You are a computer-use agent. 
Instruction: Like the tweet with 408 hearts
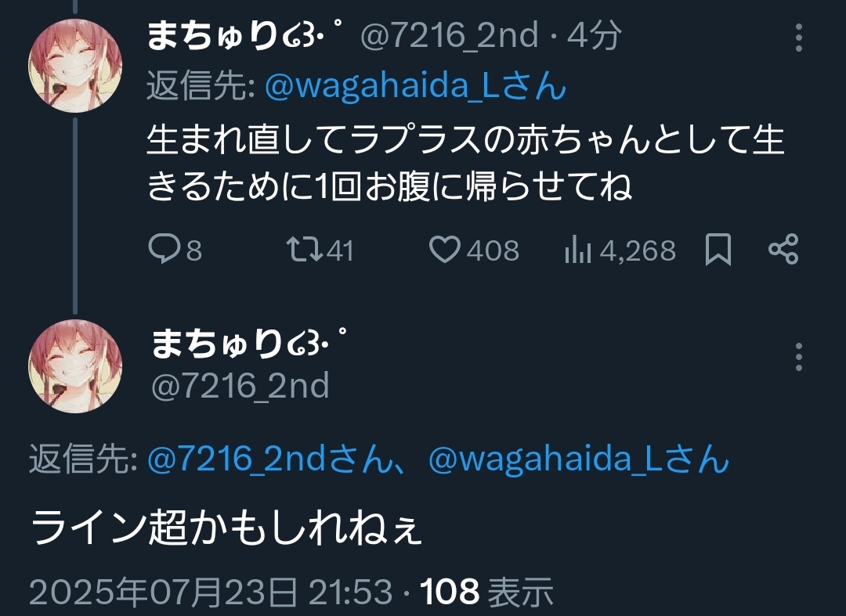(x=445, y=250)
